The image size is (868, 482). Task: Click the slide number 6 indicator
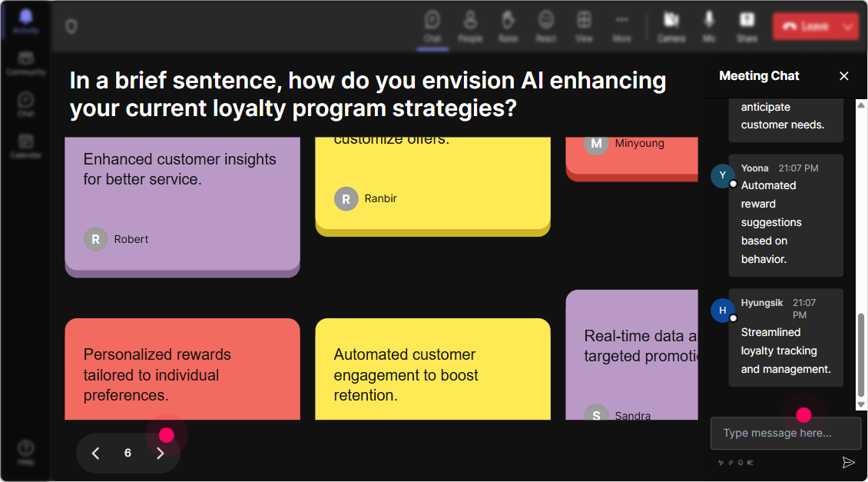128,454
